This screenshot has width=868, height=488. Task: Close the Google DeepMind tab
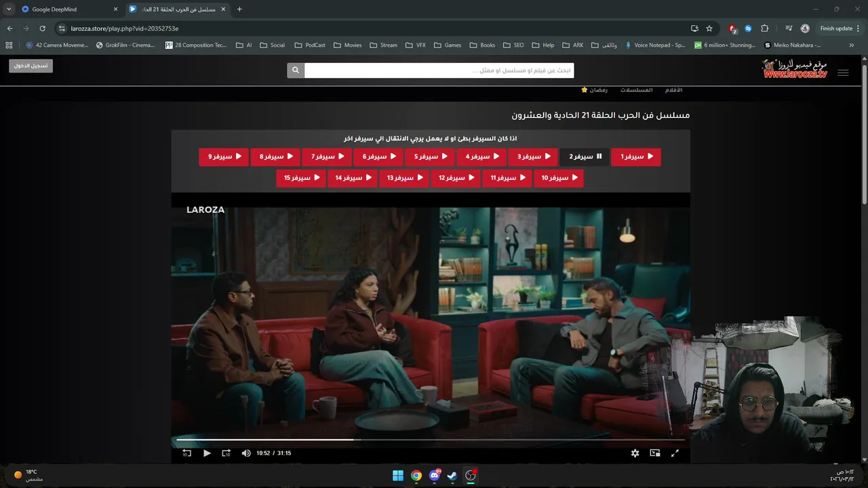(115, 9)
